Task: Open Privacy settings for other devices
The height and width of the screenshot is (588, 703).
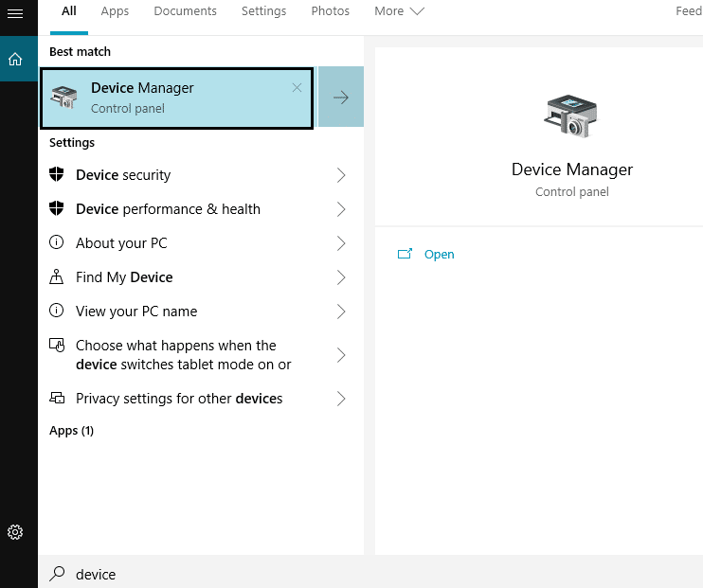Action: (201, 399)
